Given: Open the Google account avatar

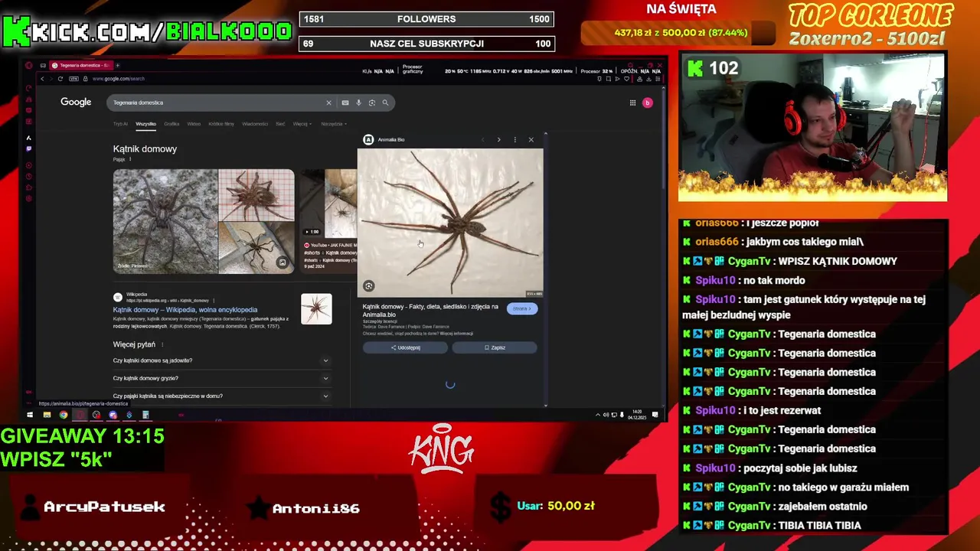Looking at the screenshot, I should [x=647, y=103].
